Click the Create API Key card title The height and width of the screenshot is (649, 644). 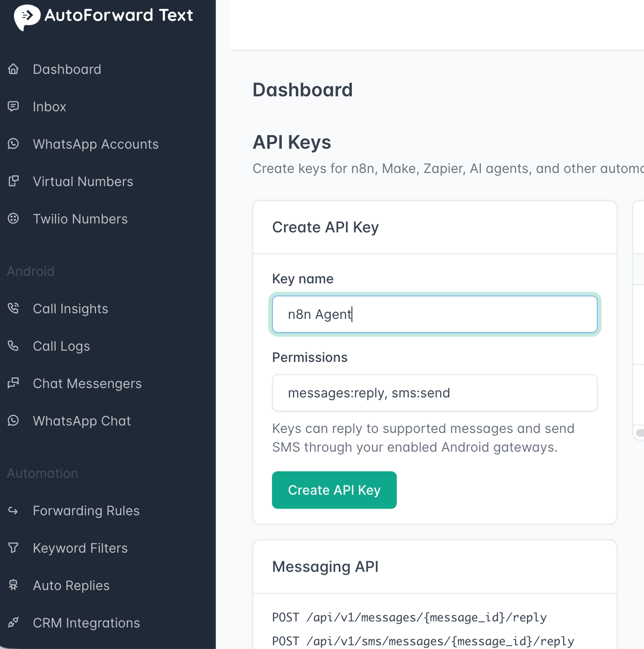click(325, 227)
